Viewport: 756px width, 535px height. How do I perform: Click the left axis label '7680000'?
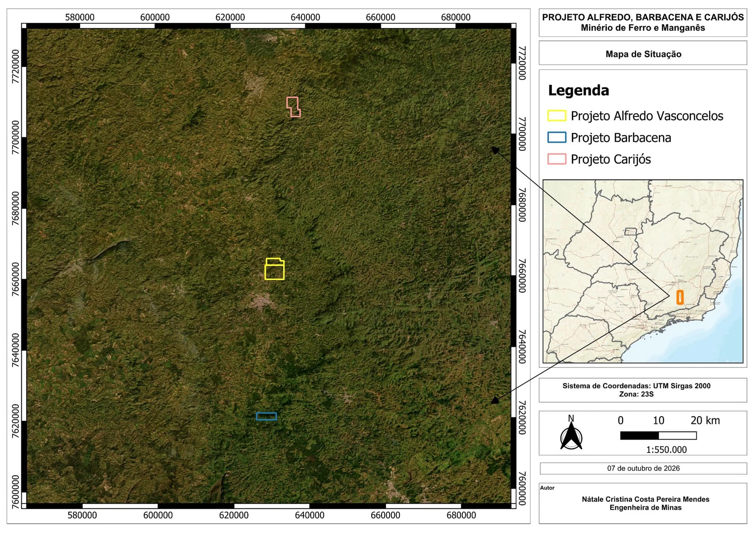point(15,209)
